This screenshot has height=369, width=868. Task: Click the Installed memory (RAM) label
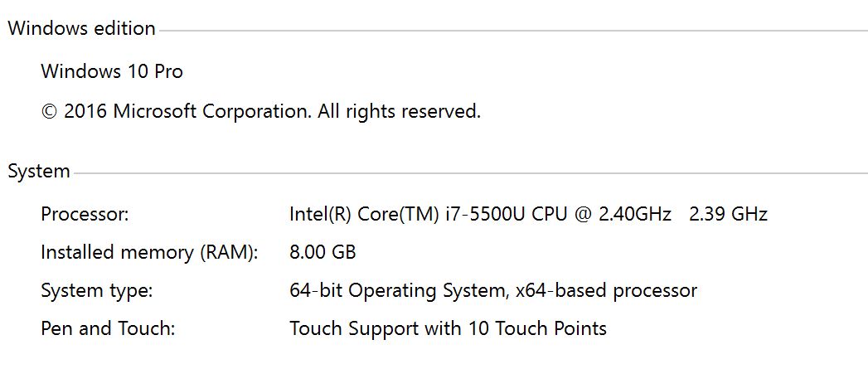click(x=149, y=252)
